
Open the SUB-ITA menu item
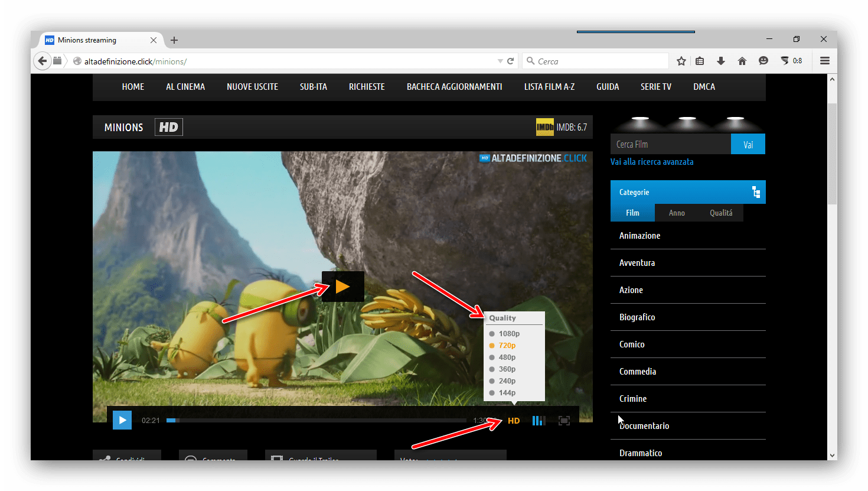click(313, 87)
